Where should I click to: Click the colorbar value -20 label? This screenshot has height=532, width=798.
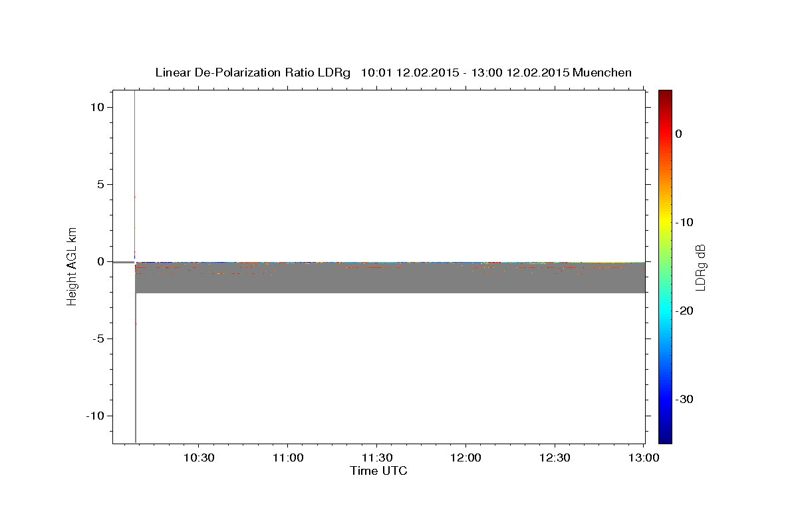point(685,311)
